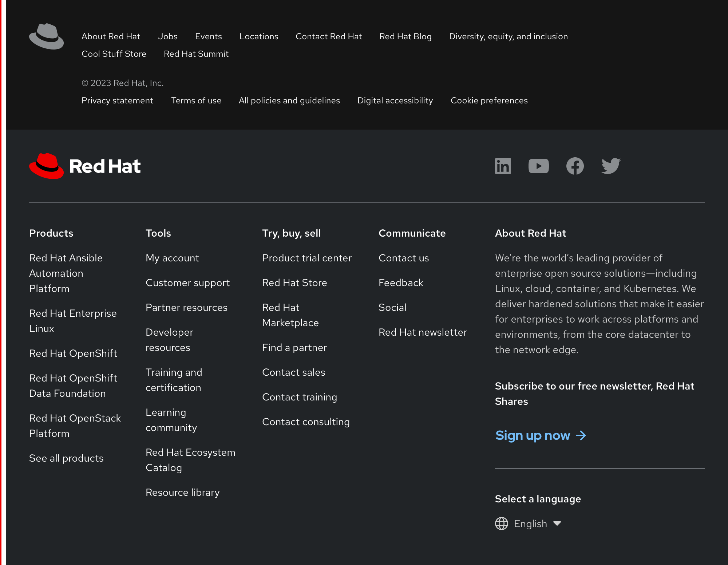The width and height of the screenshot is (728, 565).
Task: Sign up now for the newsletter
Action: [x=533, y=435]
